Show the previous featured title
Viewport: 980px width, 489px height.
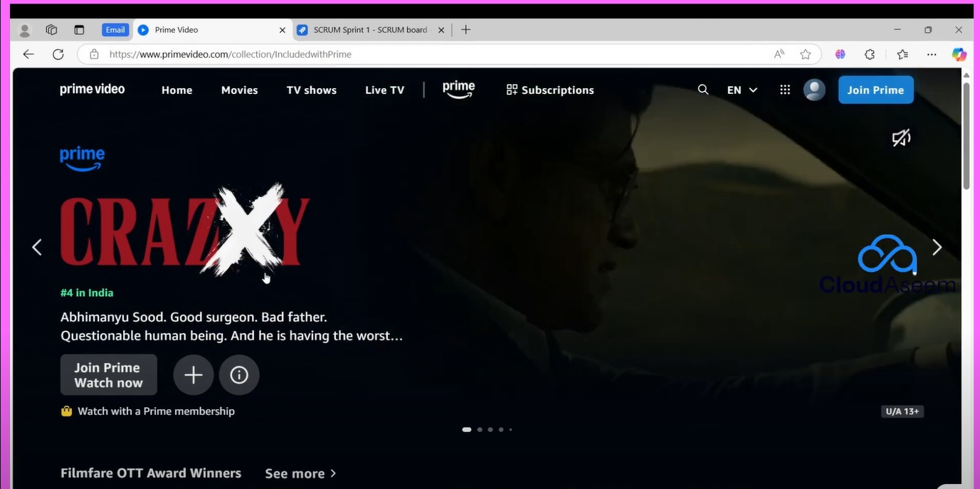37,247
